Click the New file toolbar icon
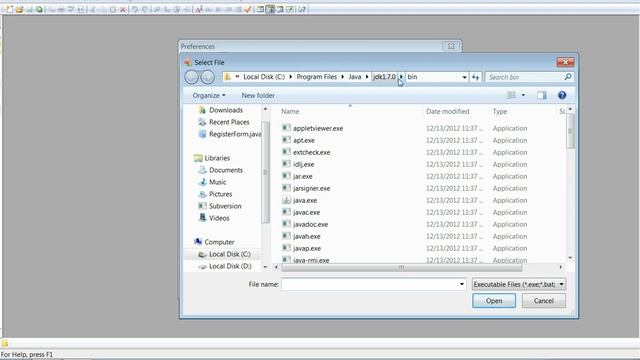The width and height of the screenshot is (640, 360). pyautogui.click(x=9, y=9)
